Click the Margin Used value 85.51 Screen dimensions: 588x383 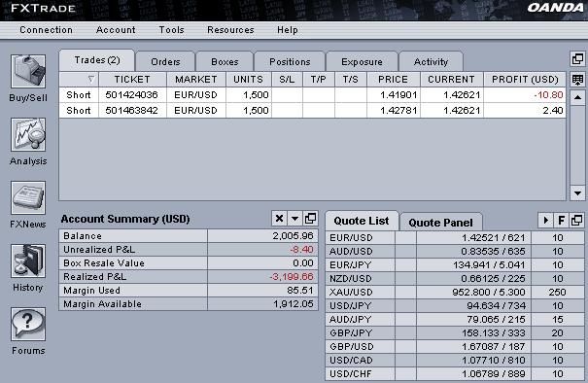(300, 291)
